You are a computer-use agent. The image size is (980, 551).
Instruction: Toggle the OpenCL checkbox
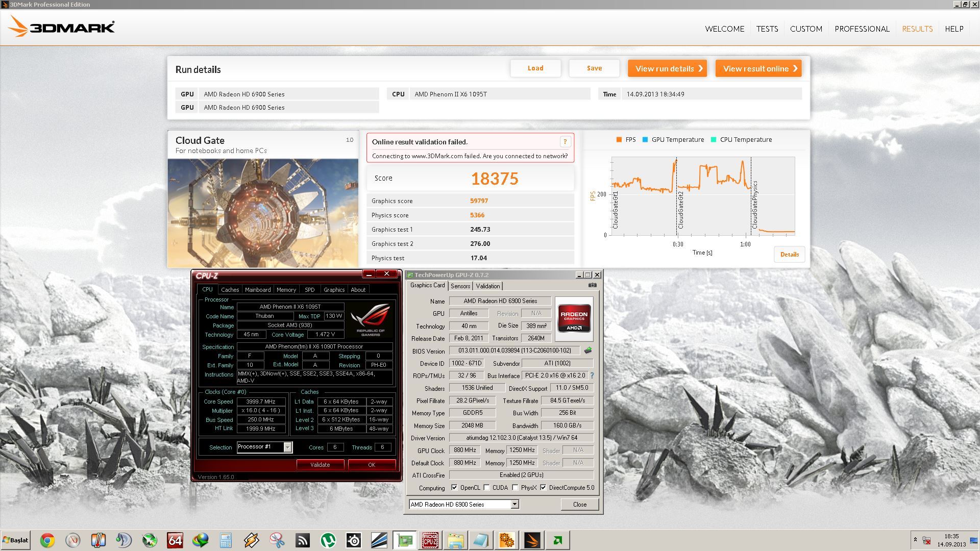454,488
